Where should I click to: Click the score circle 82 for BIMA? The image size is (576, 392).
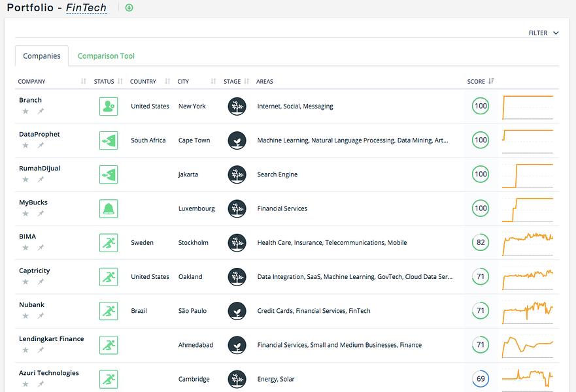(481, 242)
